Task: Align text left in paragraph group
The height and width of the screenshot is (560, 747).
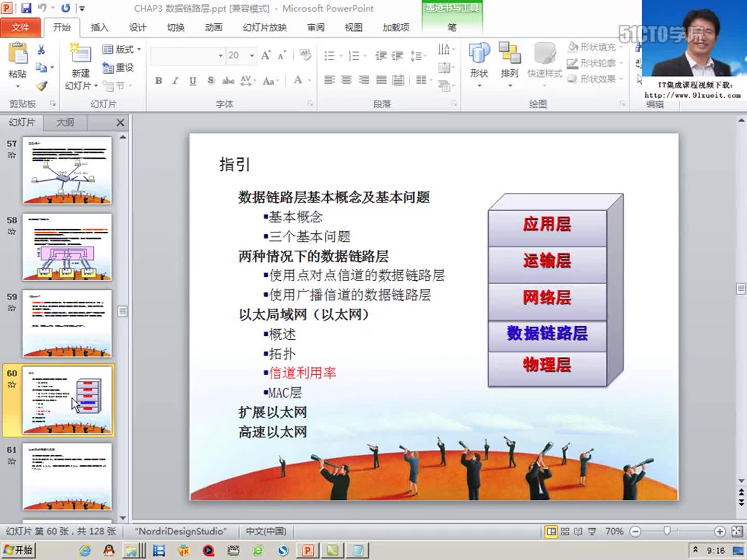Action: pos(329,80)
